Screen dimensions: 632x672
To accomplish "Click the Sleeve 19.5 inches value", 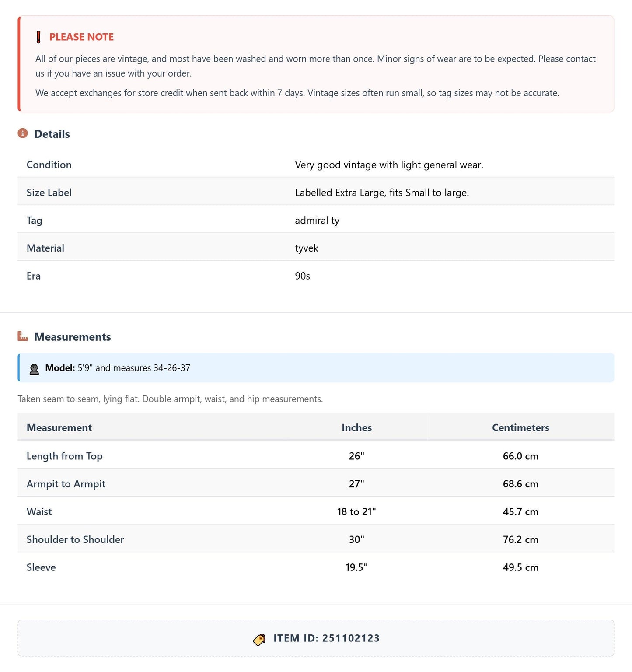I will 356,567.
